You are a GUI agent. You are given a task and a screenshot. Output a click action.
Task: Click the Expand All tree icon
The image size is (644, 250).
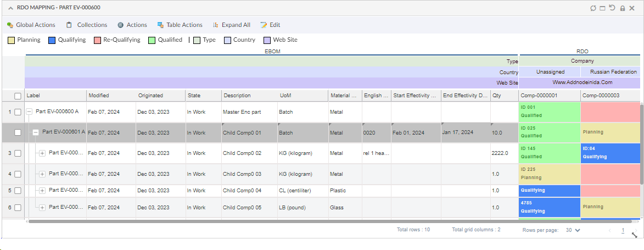coord(216,25)
